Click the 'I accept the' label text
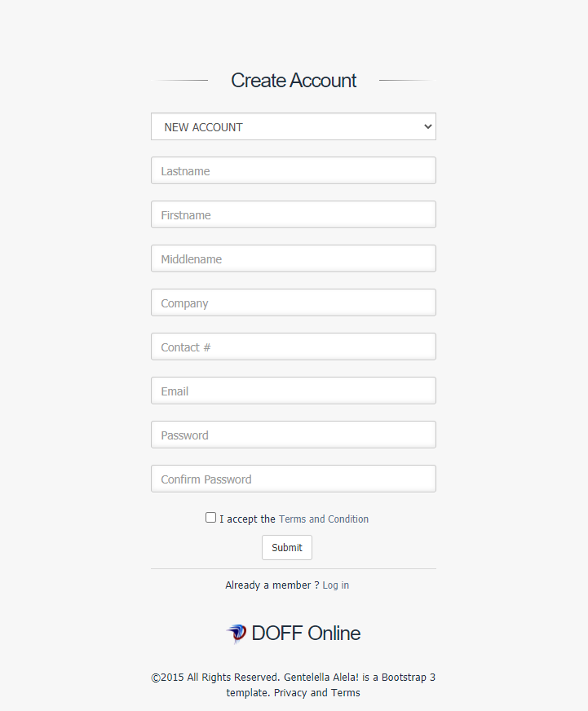The width and height of the screenshot is (588, 711). pos(247,519)
